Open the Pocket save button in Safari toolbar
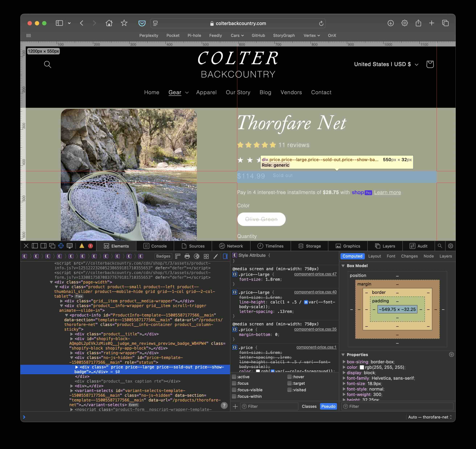Viewport: 476px width, 449px height. tap(142, 23)
